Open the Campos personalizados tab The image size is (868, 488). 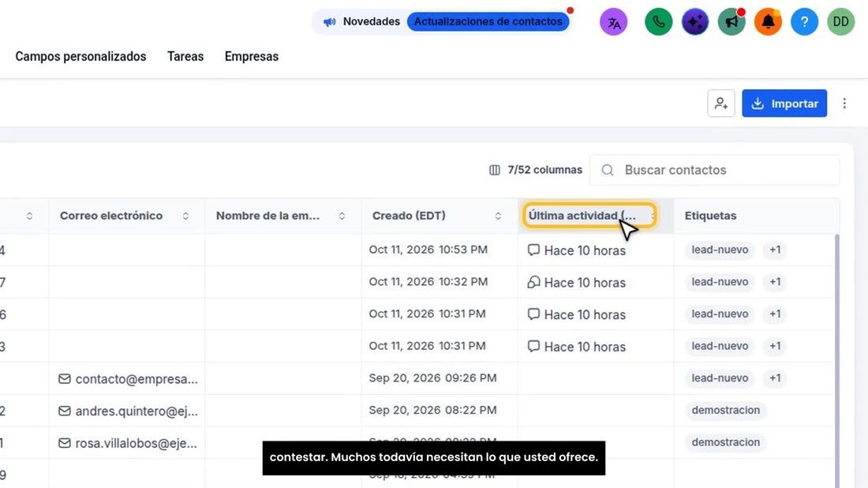80,57
